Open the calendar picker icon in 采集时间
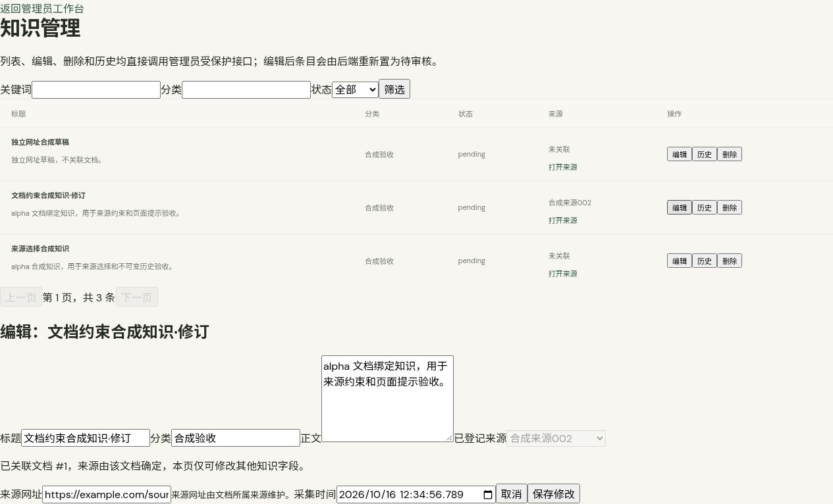 487,494
